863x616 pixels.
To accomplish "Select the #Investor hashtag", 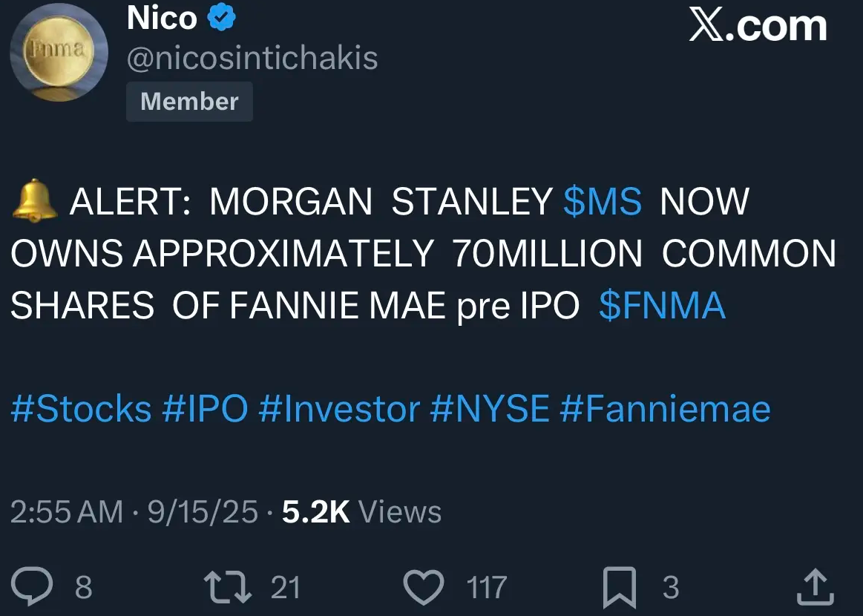I will point(339,409).
